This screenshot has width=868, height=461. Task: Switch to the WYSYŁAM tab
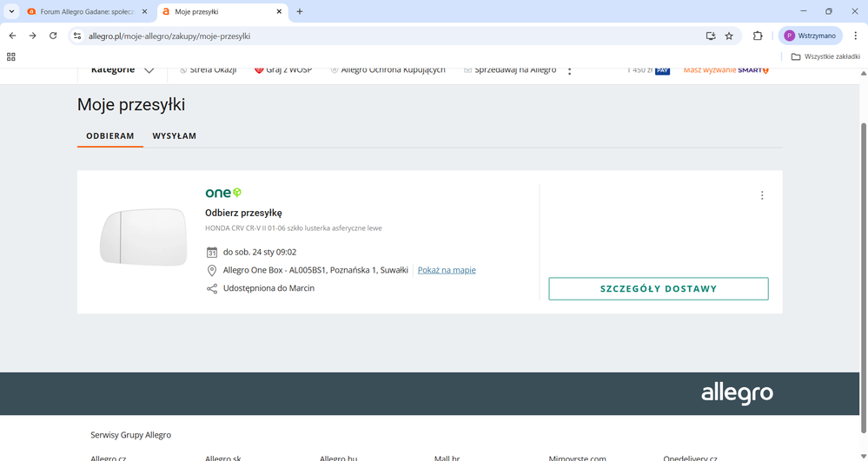(x=174, y=136)
